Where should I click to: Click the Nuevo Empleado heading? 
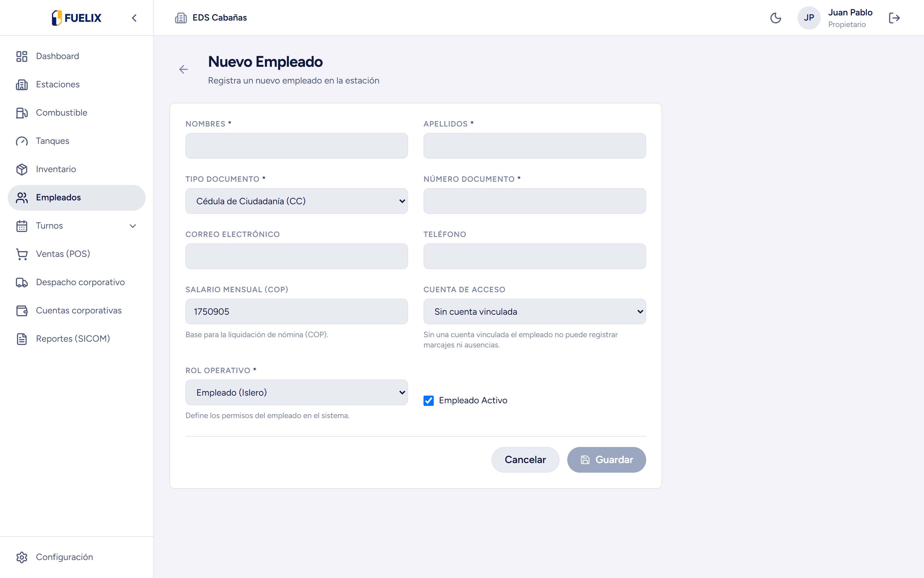(x=265, y=62)
